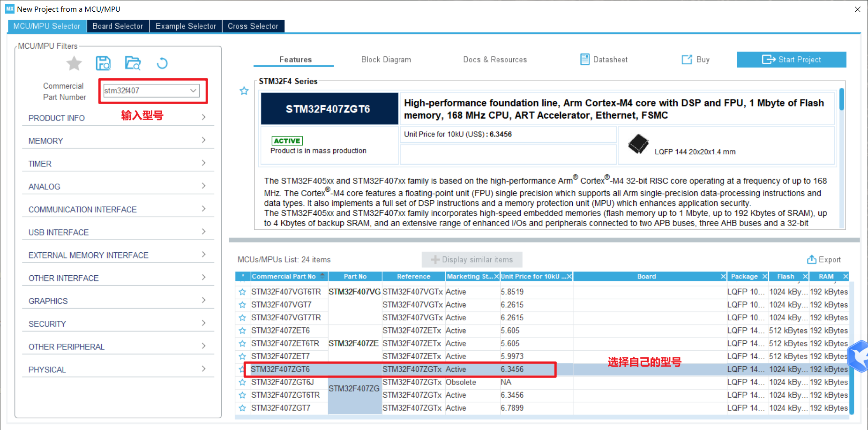This screenshot has height=430, width=868.
Task: Favorite the STM32F407ZGT6TR row star
Action: click(242, 395)
